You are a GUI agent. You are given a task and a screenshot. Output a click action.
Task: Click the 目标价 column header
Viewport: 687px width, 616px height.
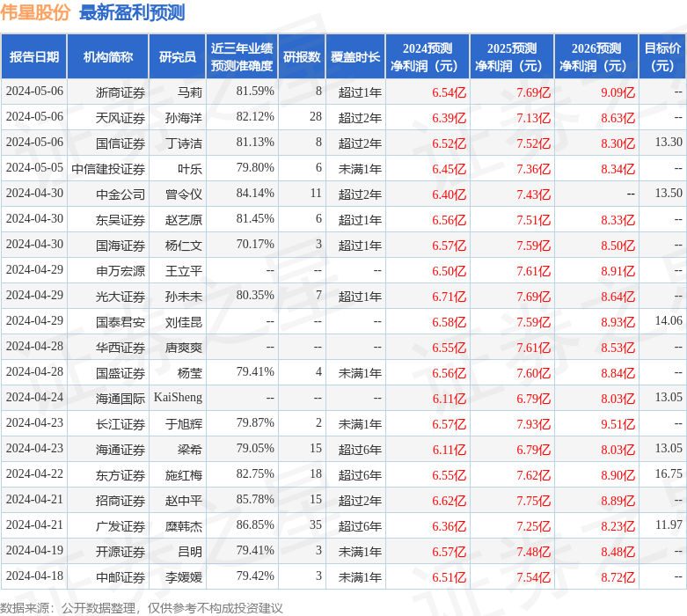pos(663,57)
